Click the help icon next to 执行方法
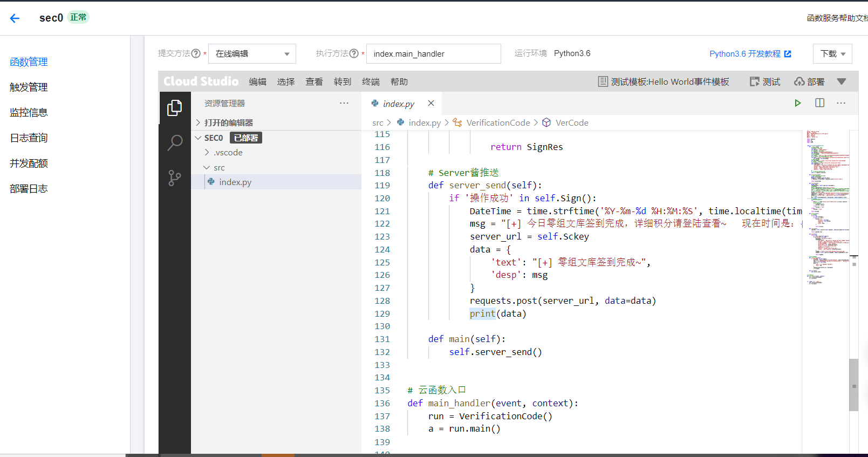 [354, 53]
